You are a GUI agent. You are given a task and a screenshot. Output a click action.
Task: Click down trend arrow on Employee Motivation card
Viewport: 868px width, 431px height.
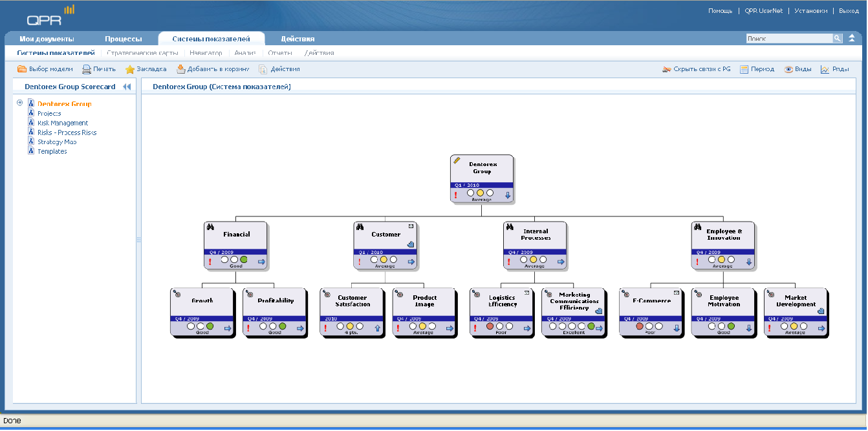pos(748,328)
